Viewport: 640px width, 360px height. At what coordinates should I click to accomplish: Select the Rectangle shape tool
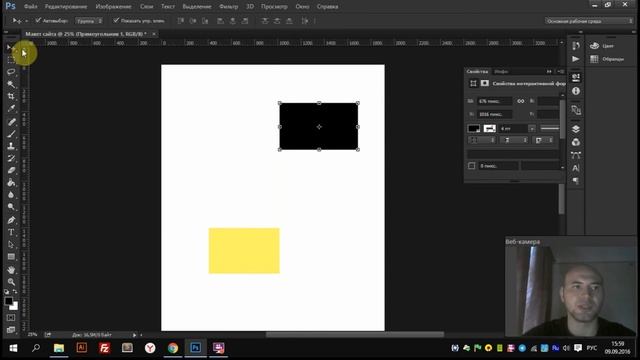11,257
